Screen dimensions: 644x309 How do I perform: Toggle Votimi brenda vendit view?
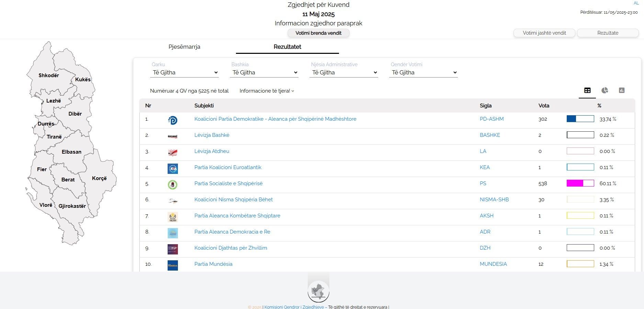[318, 33]
